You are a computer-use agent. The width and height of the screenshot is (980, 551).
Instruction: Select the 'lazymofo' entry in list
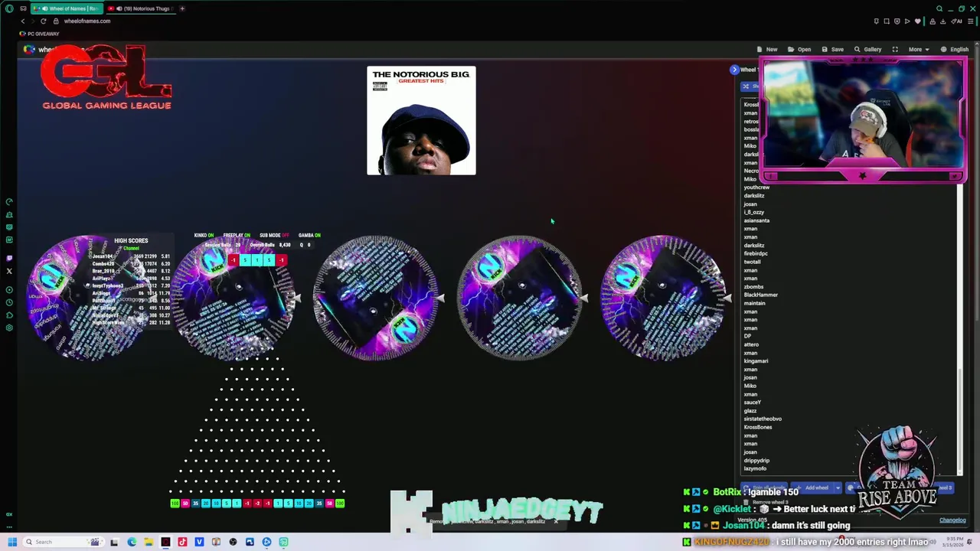click(755, 468)
